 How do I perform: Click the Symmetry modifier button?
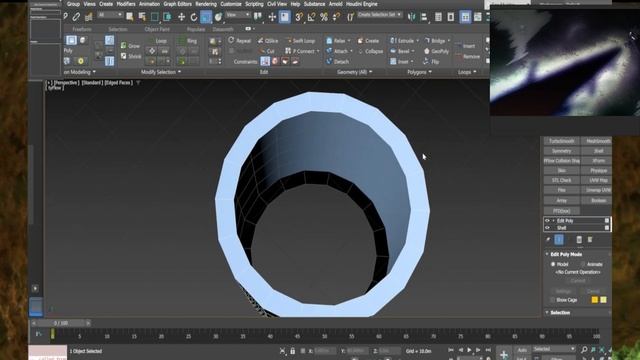coord(562,151)
